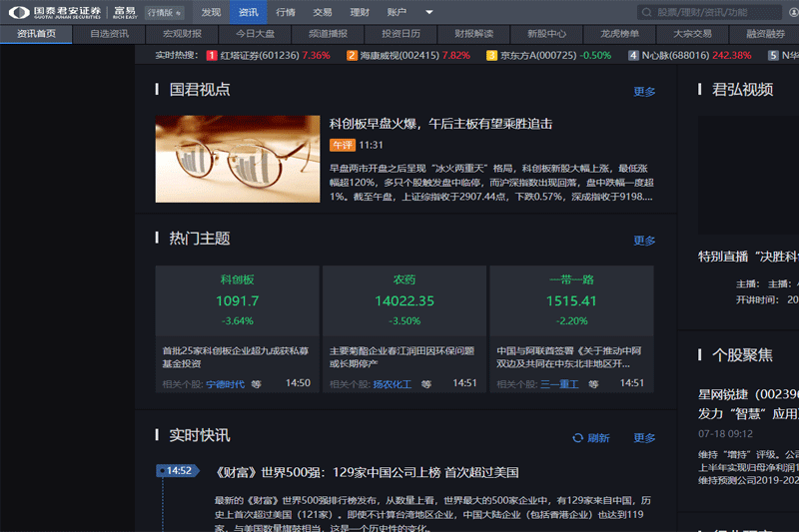This screenshot has width=799, height=532.
Task: Open related stock 扬农化工
Action: pos(393,384)
